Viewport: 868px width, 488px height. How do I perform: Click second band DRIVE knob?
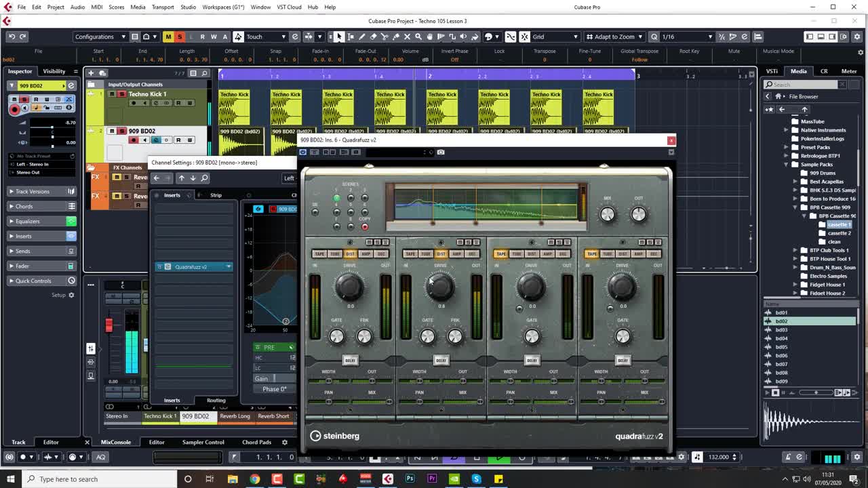tap(441, 287)
